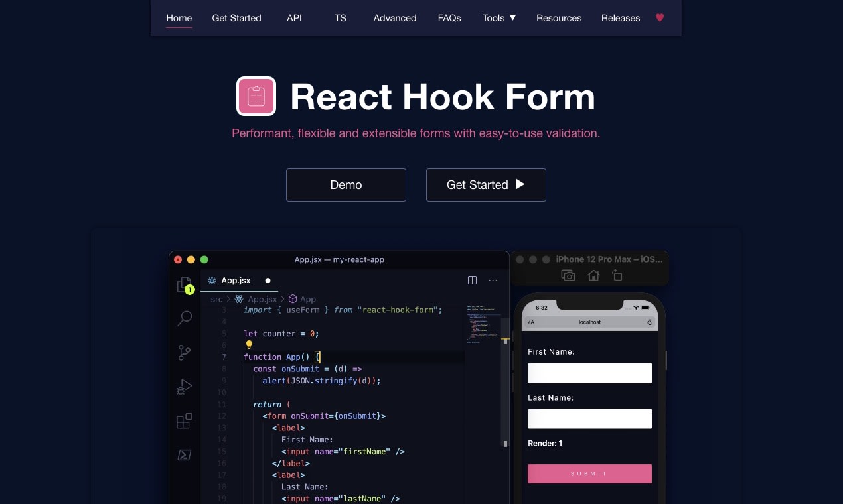843x504 pixels.
Task: Click the "Render: 1" text on phone
Action: tap(545, 443)
